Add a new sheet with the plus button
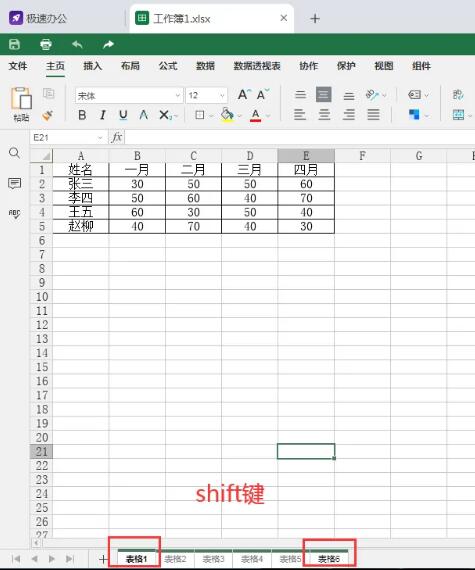 [103, 559]
